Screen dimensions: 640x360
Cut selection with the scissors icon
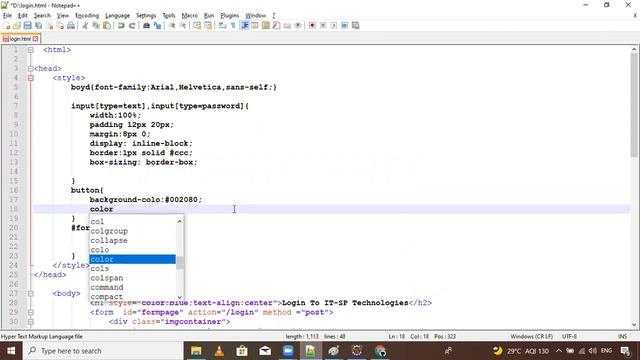[85, 25]
